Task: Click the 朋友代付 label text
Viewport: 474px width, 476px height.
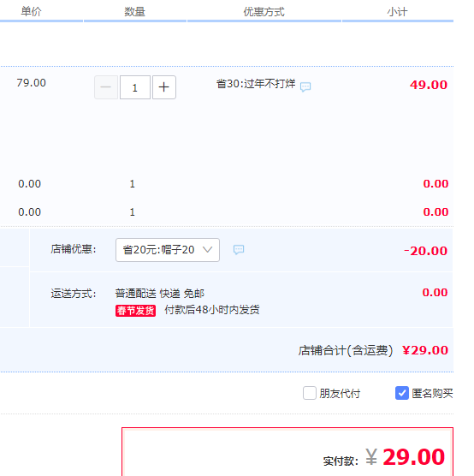Action: coord(340,394)
